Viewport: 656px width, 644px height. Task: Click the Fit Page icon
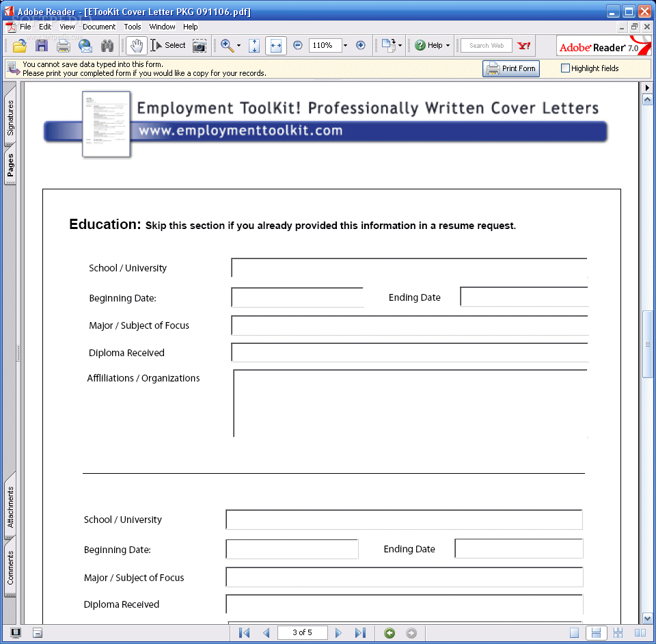pyautogui.click(x=254, y=46)
